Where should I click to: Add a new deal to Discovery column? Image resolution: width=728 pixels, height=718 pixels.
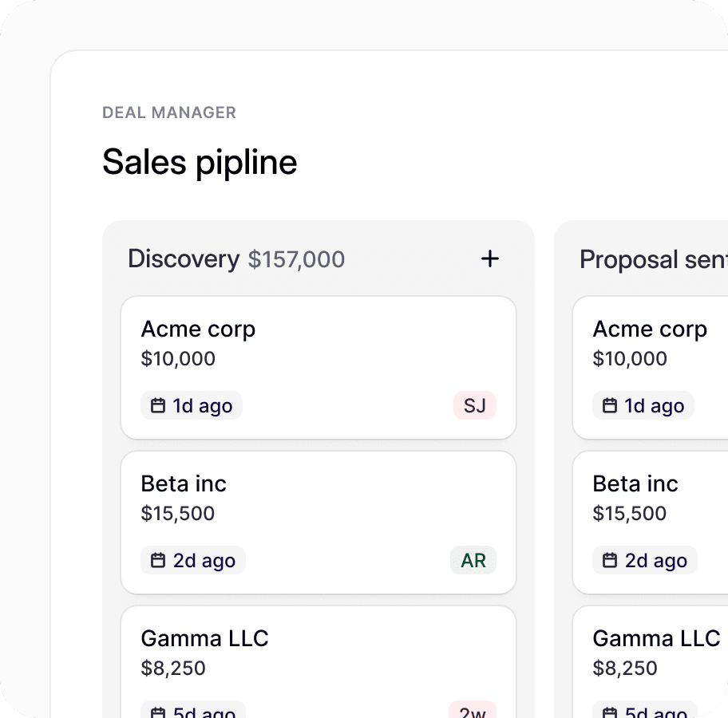tap(489, 258)
